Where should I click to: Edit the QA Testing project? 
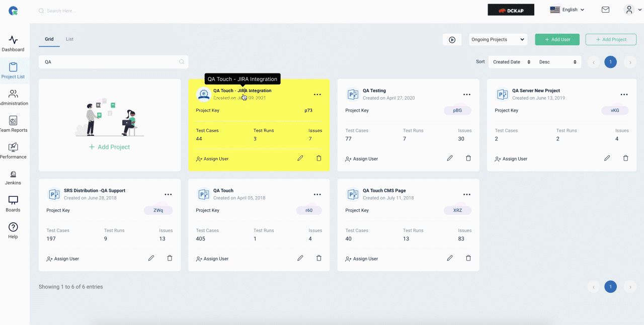[450, 158]
